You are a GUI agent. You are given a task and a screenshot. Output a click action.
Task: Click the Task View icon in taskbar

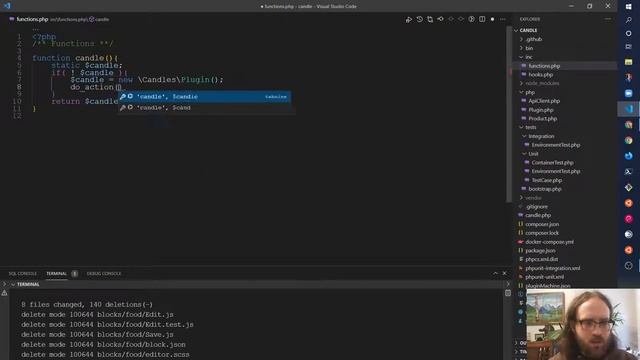click(629, 47)
